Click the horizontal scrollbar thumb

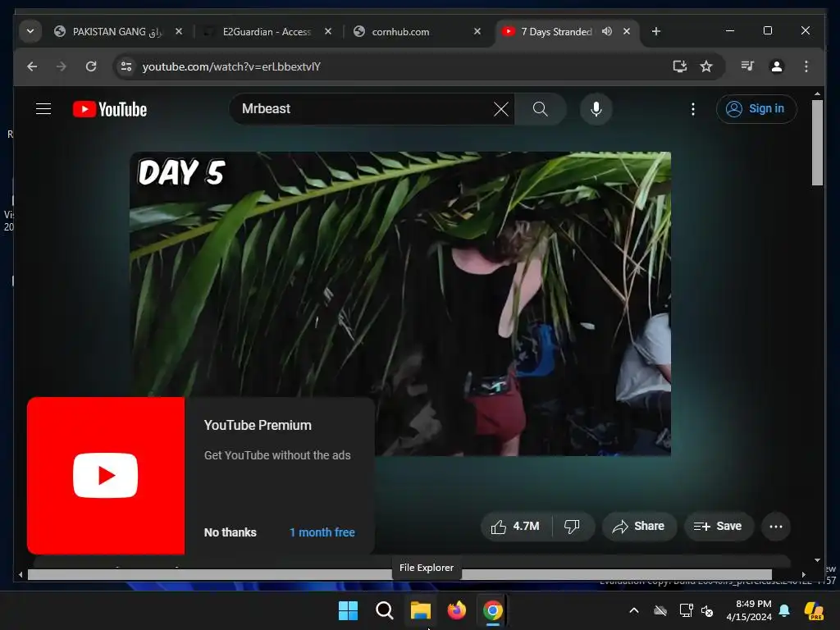pyautogui.click(x=399, y=575)
